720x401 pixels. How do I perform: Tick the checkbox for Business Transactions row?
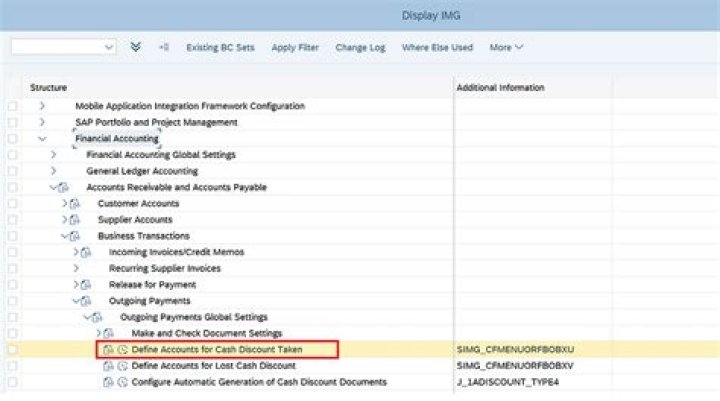[x=12, y=236]
